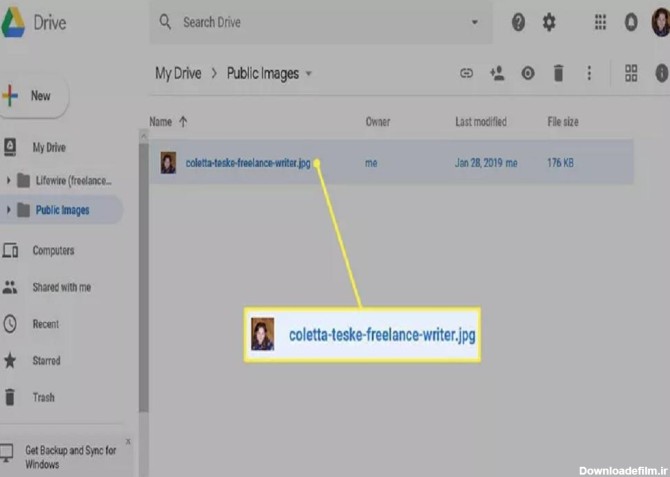Click the preview eye icon
This screenshot has width=670, height=477.
pyautogui.click(x=528, y=73)
